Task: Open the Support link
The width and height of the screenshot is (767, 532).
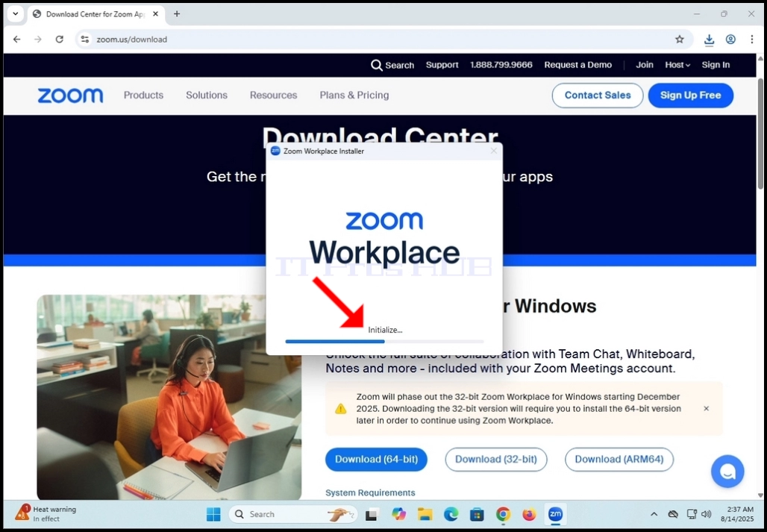Action: [x=442, y=65]
